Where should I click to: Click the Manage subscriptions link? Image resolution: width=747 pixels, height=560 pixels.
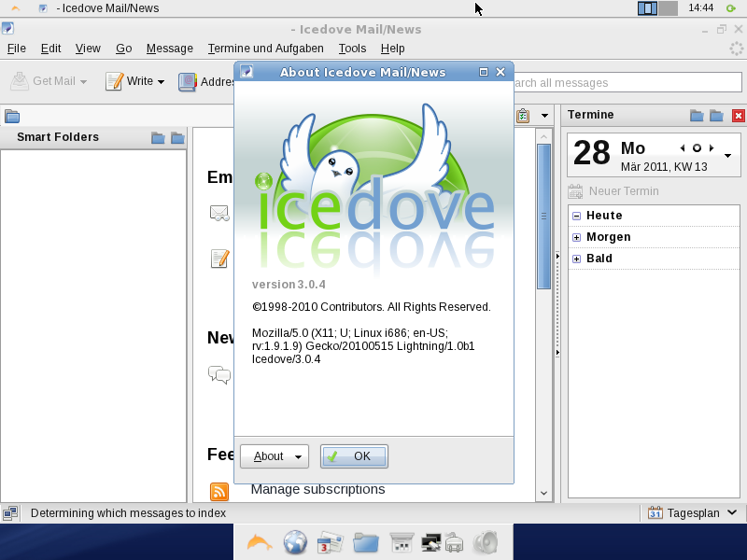tap(319, 489)
